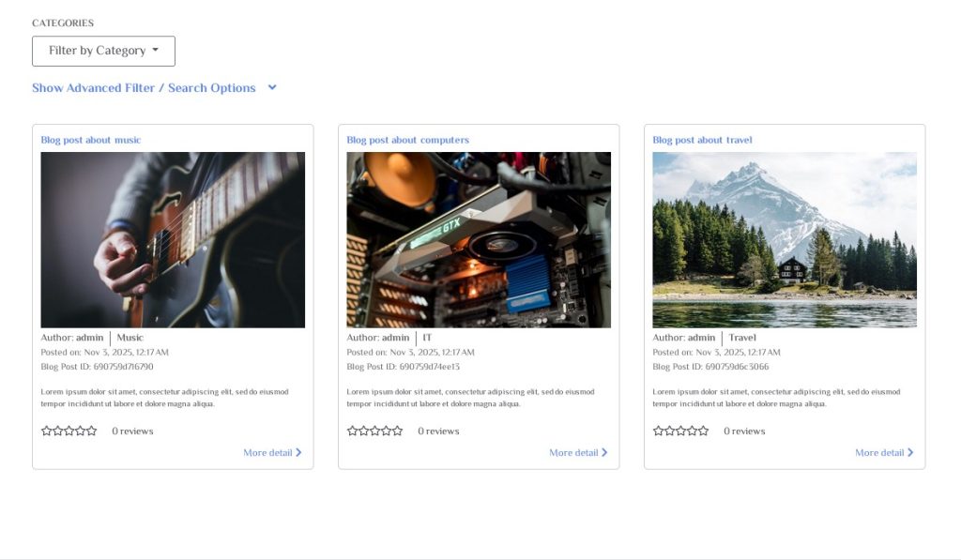
Task: Rate the travel post three stars
Action: (681, 431)
